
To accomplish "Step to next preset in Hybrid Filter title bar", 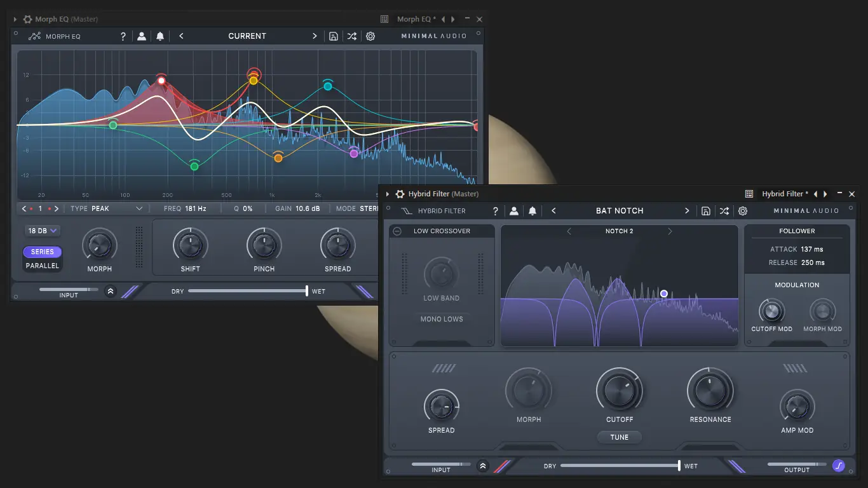I will click(x=825, y=194).
